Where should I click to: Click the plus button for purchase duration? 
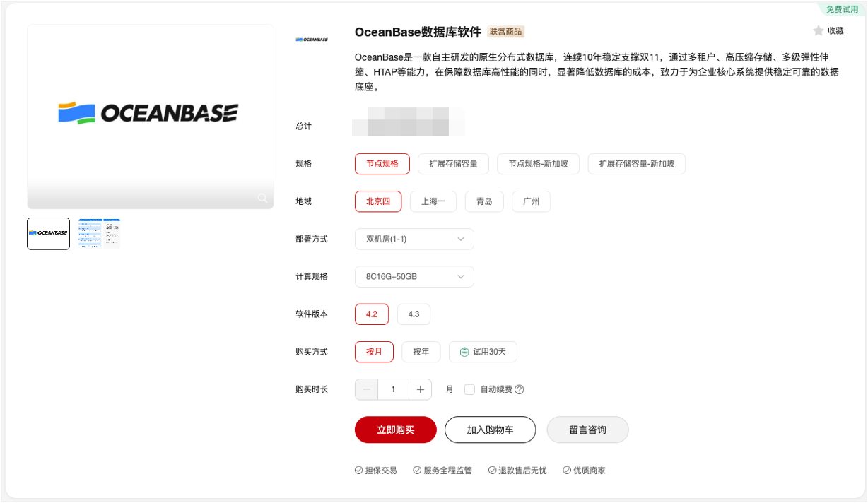pos(420,389)
